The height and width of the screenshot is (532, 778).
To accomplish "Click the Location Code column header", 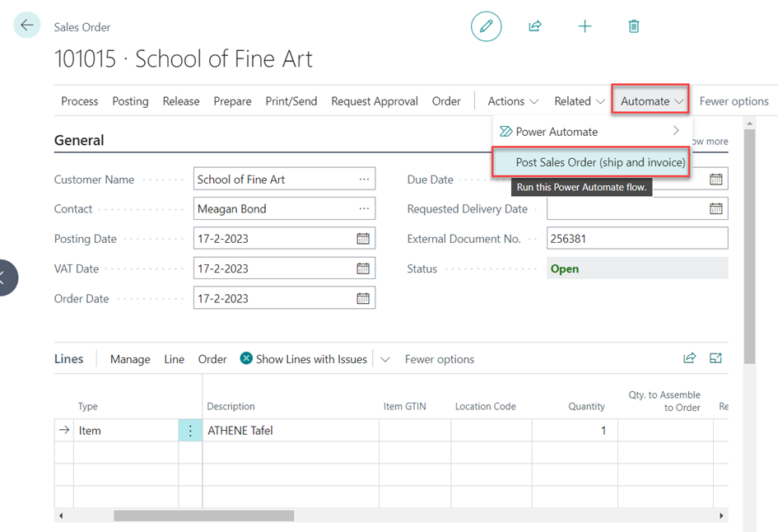I will click(x=485, y=407).
